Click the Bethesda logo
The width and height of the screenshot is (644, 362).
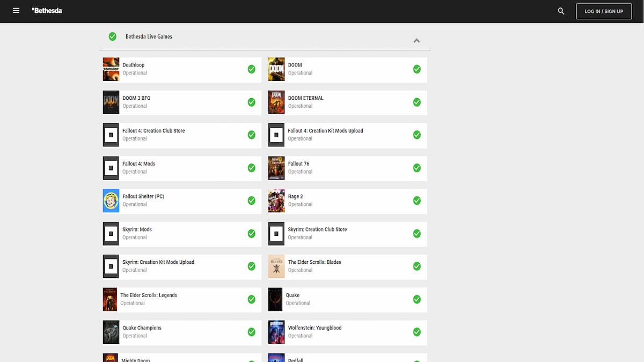click(x=47, y=11)
